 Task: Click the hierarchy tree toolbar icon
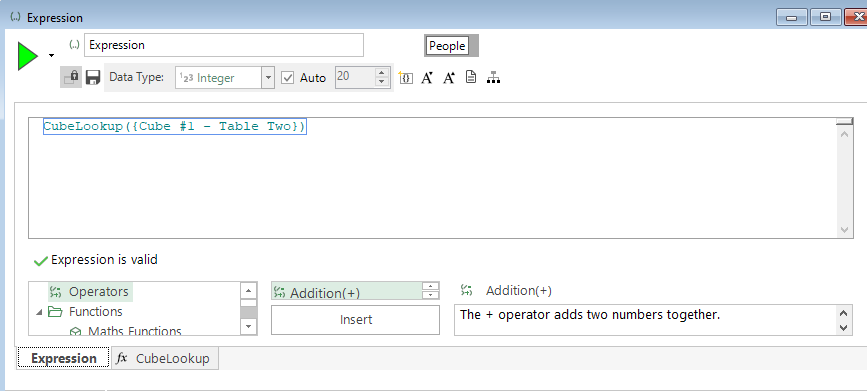tap(493, 78)
